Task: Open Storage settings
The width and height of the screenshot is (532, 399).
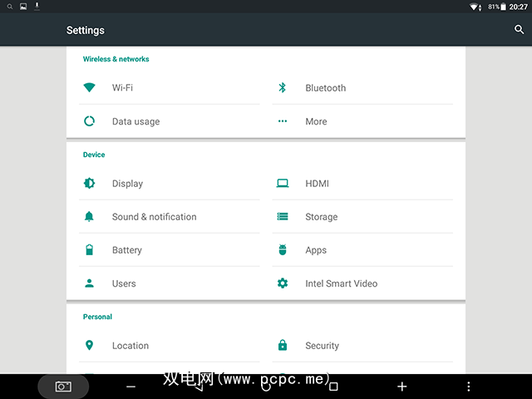Action: click(x=362, y=216)
